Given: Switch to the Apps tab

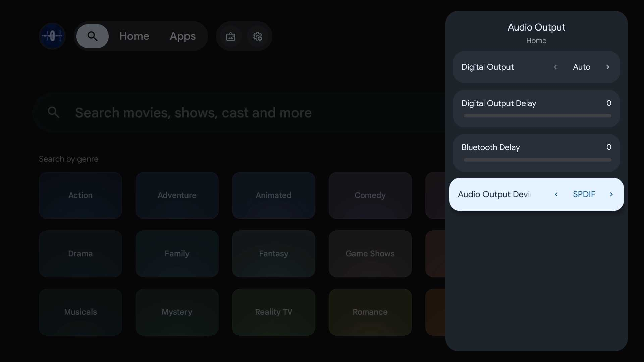Looking at the screenshot, I should pyautogui.click(x=182, y=36).
